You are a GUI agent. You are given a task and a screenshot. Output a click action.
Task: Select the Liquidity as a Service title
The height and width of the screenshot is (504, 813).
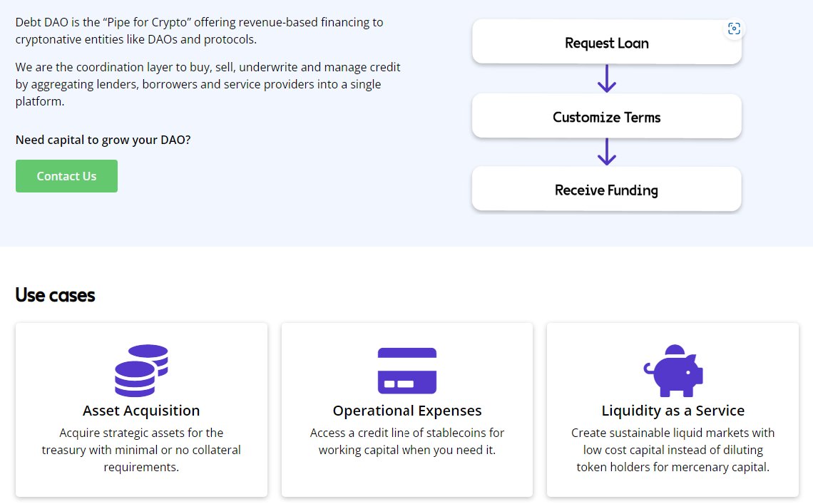[673, 411]
